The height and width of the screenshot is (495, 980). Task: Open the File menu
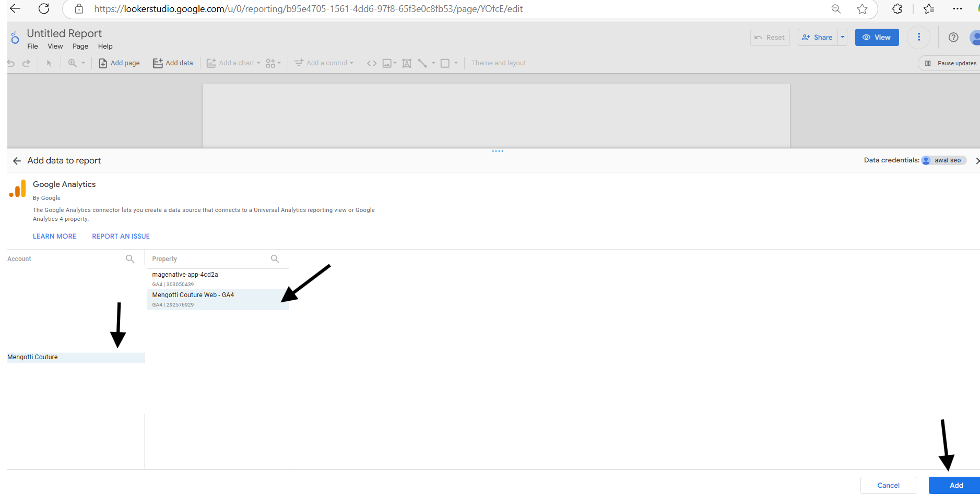(32, 46)
